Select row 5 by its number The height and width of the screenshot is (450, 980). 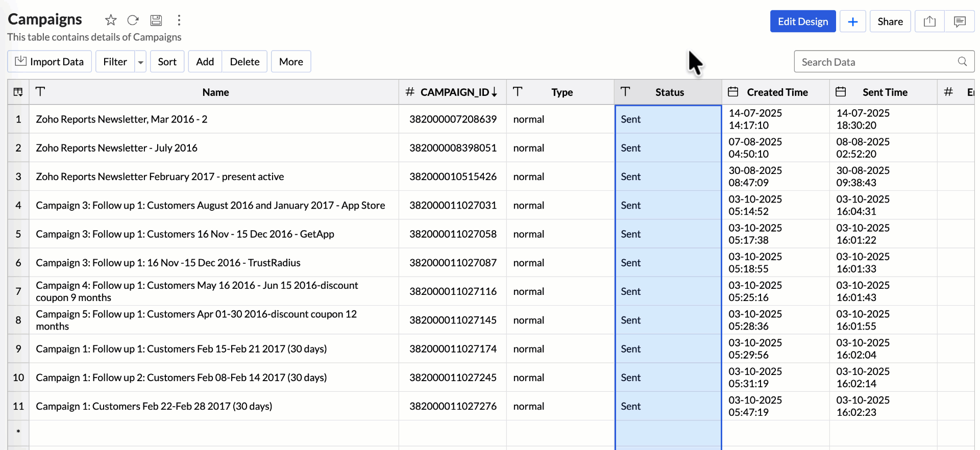pos(18,234)
